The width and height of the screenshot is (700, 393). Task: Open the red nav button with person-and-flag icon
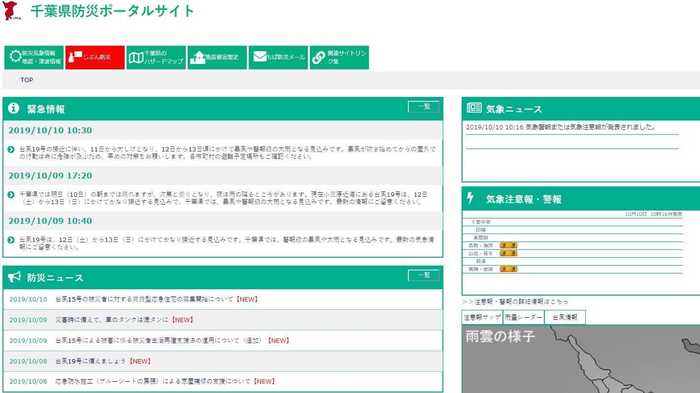(95, 57)
